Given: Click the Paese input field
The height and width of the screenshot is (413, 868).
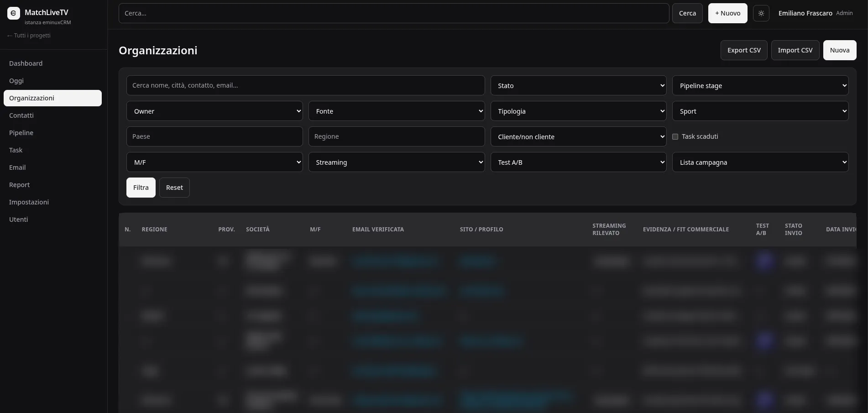Looking at the screenshot, I should [214, 136].
